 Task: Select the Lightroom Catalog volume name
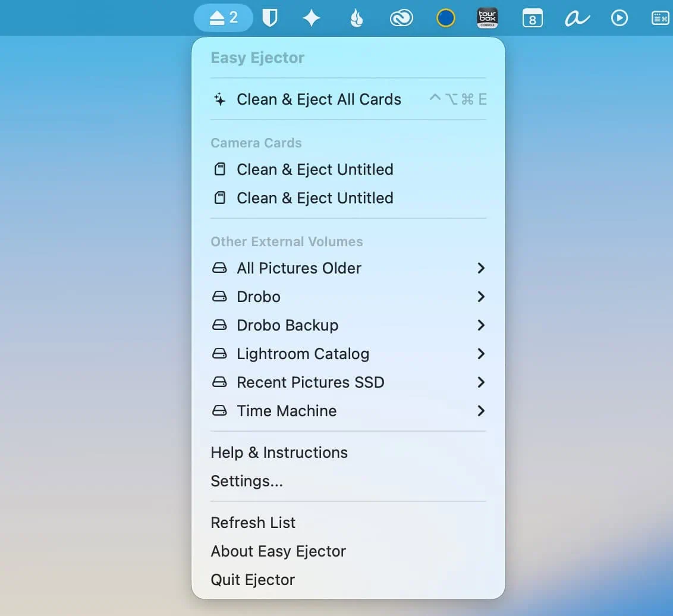click(303, 354)
